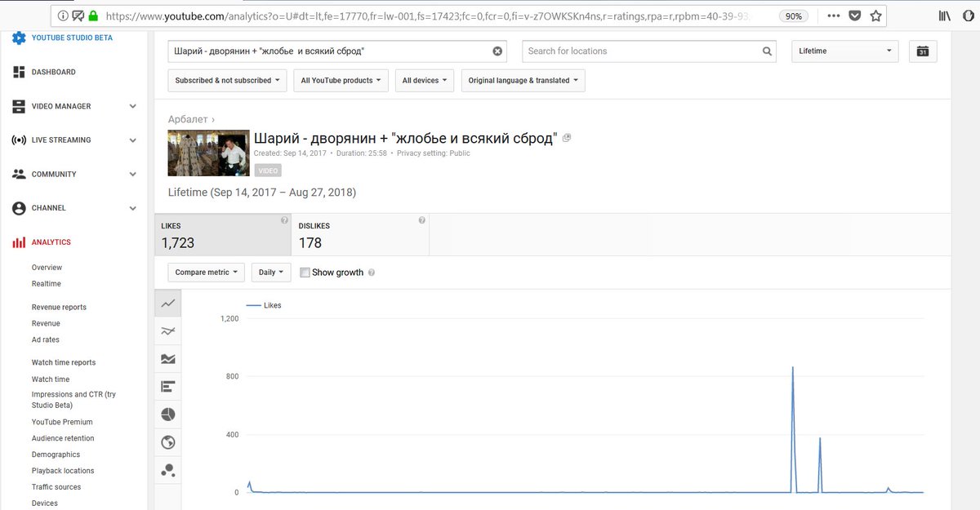This screenshot has height=510, width=980.
Task: Click the 90% zoom level indicator
Action: 792,16
